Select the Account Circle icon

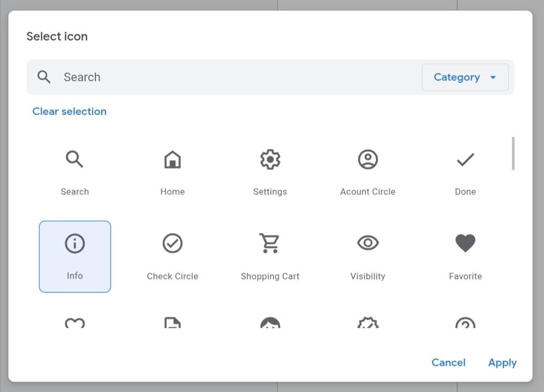(368, 160)
